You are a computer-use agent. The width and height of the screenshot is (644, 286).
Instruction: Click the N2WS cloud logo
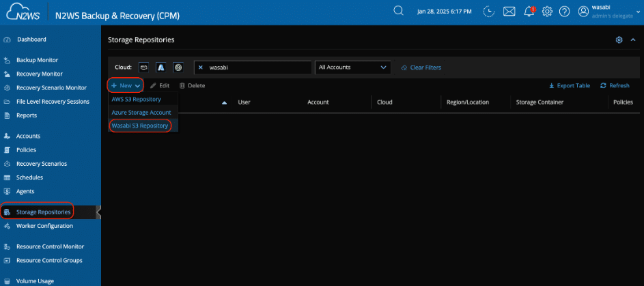click(x=23, y=12)
